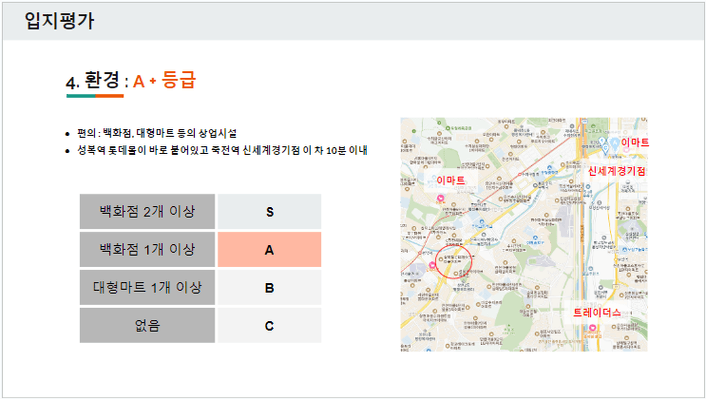
Task: Select the 없음 table cell
Action: pos(147,326)
